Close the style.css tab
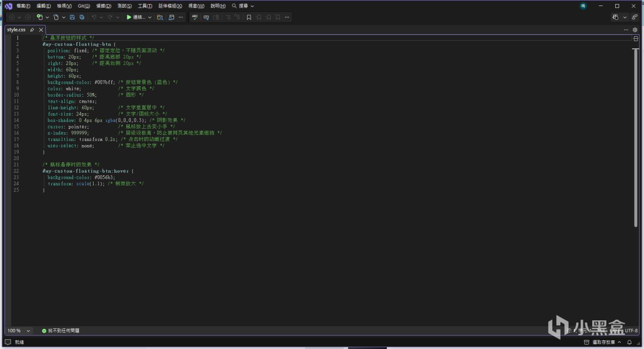This screenshot has height=349, width=644. tap(41, 30)
